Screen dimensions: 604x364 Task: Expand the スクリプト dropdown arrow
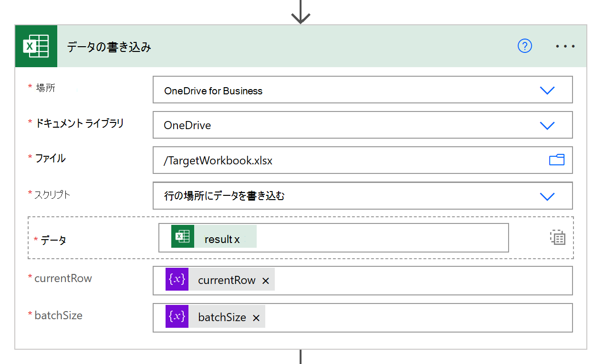coord(547,196)
